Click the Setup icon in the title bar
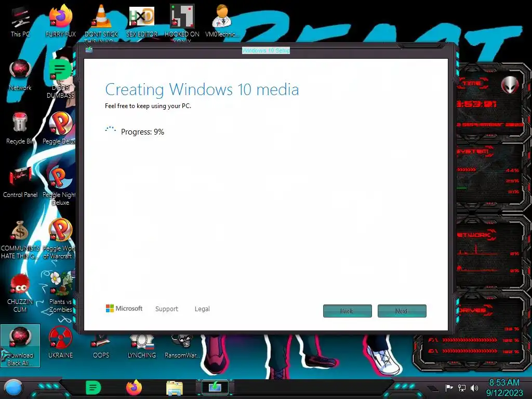The width and height of the screenshot is (532, 399). click(89, 50)
